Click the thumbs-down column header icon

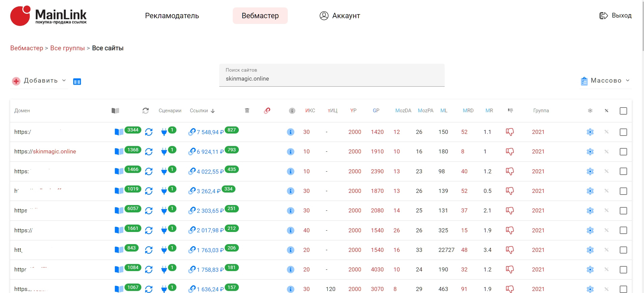click(510, 111)
